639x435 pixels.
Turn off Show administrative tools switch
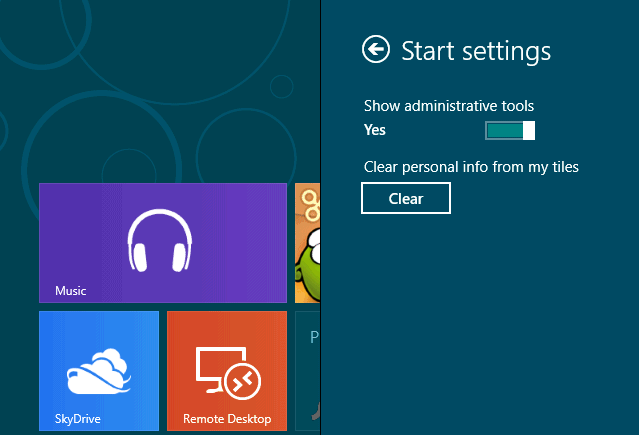510,130
